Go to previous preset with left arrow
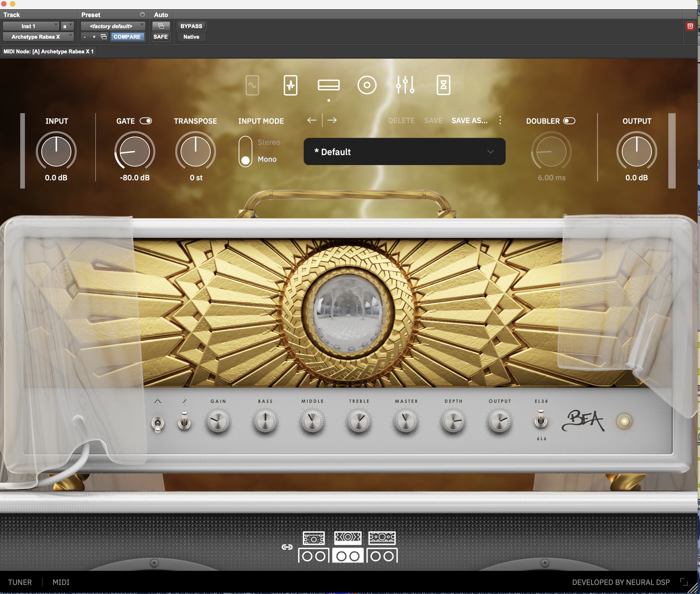700x594 pixels. click(x=312, y=120)
